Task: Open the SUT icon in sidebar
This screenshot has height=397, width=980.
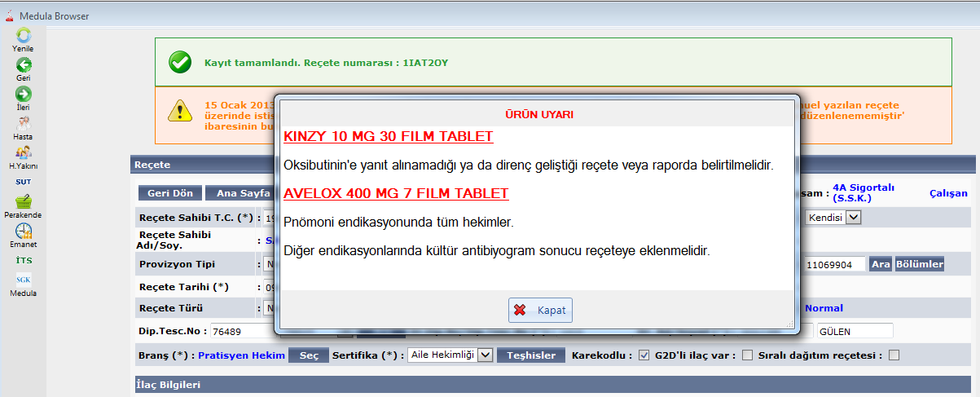Action: click(23, 182)
